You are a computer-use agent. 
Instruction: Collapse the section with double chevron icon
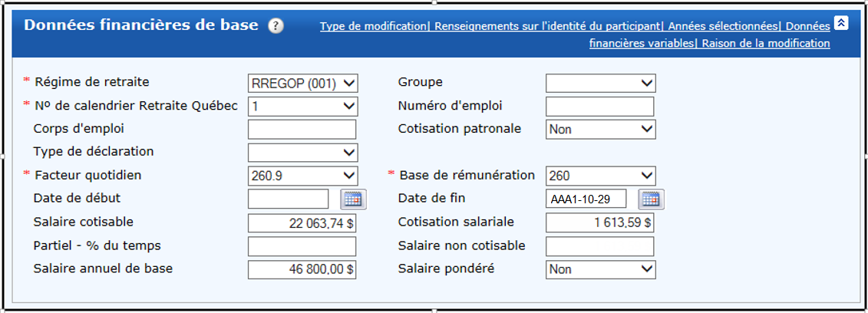[841, 23]
